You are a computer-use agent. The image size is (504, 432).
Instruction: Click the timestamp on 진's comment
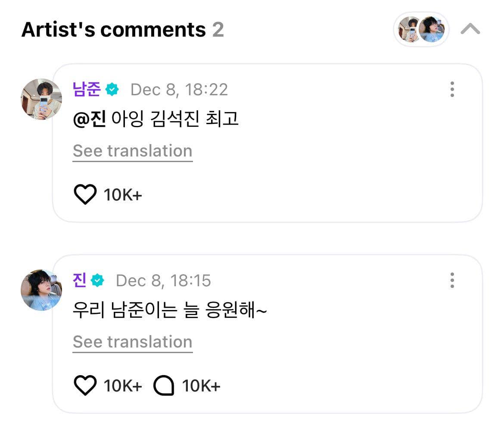163,280
